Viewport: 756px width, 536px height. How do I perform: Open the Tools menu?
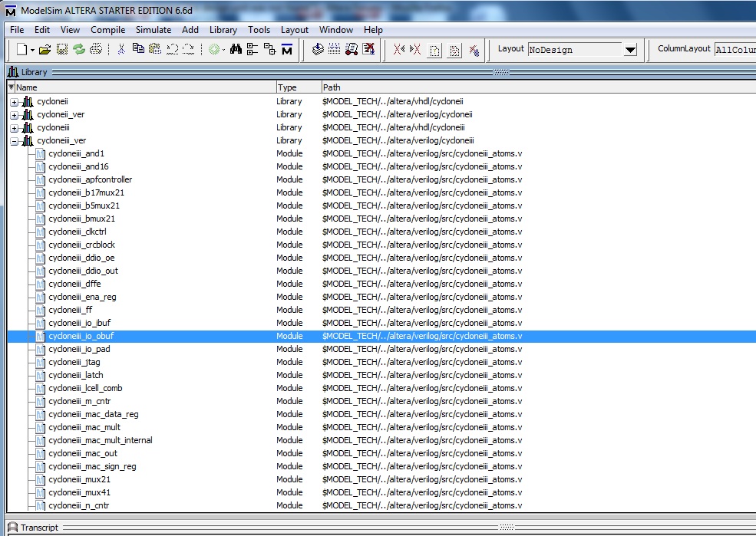click(259, 30)
